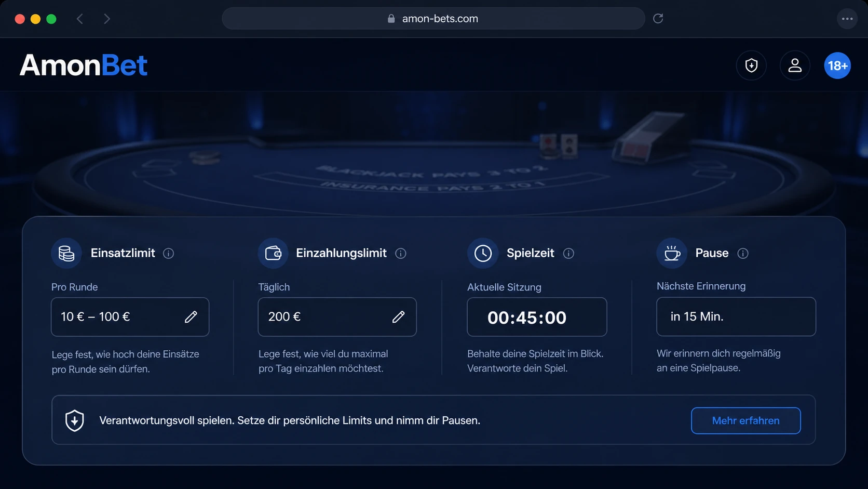The width and height of the screenshot is (868, 489).
Task: Show info for Einzahlungslimit
Action: pyautogui.click(x=401, y=254)
